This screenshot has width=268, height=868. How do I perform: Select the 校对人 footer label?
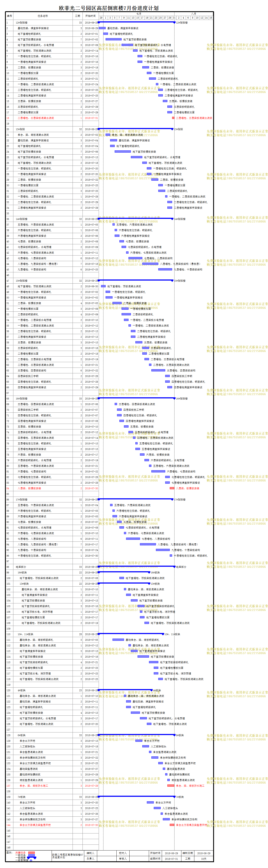coord(123,853)
